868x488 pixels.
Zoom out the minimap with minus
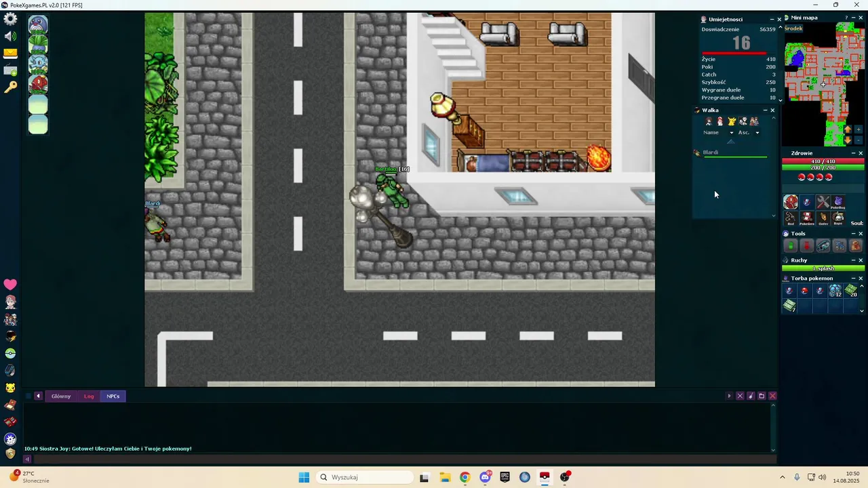[859, 140]
